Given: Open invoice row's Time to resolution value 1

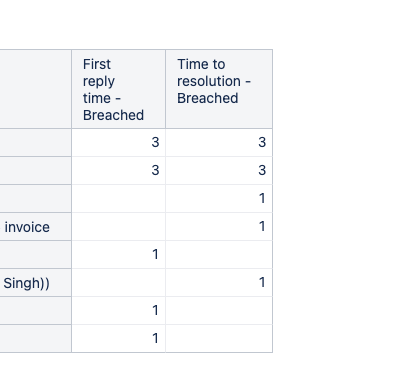Looking at the screenshot, I should coord(219,226).
